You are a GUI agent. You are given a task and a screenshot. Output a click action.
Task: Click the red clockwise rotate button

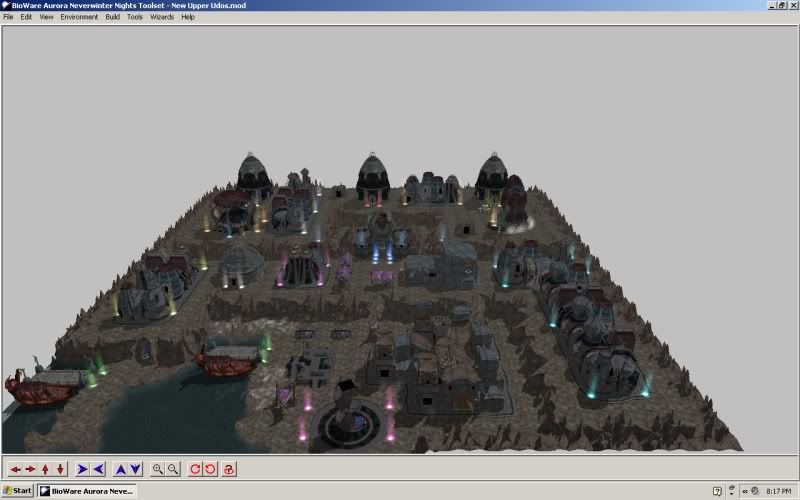pos(195,469)
